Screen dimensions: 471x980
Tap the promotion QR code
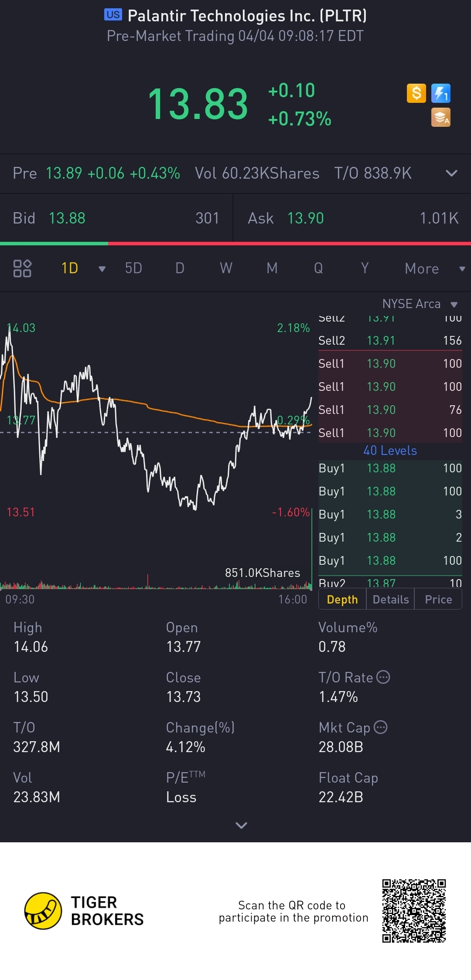[x=414, y=911]
